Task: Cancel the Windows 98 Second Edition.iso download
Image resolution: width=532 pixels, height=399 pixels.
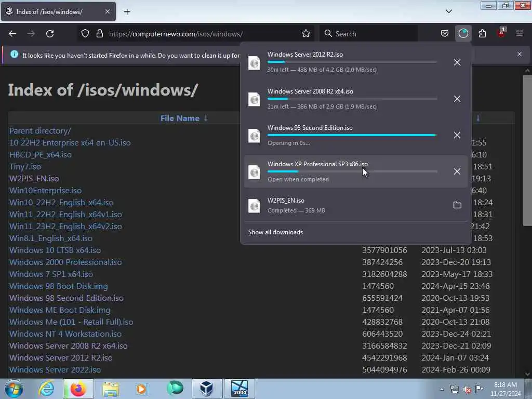Action: 457,135
